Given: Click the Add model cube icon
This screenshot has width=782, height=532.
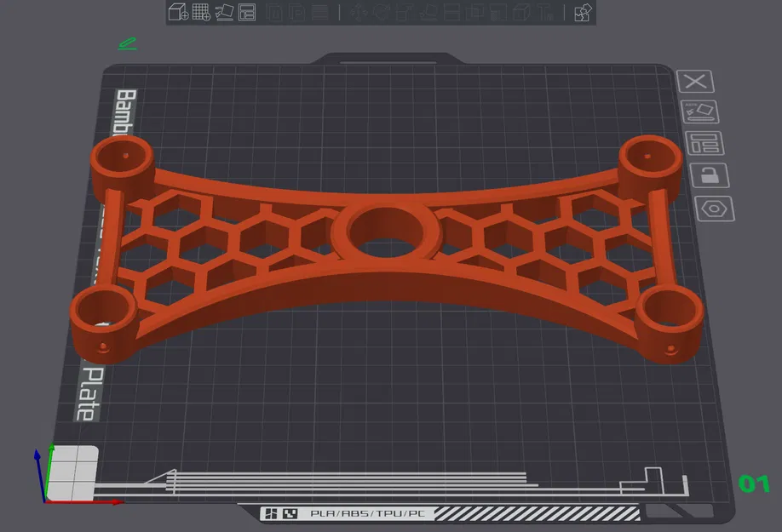Looking at the screenshot, I should [x=178, y=12].
